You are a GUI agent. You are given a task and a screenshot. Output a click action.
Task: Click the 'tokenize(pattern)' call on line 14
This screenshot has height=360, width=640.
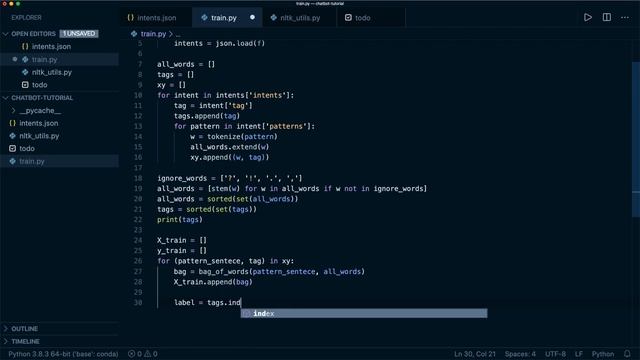click(x=242, y=137)
